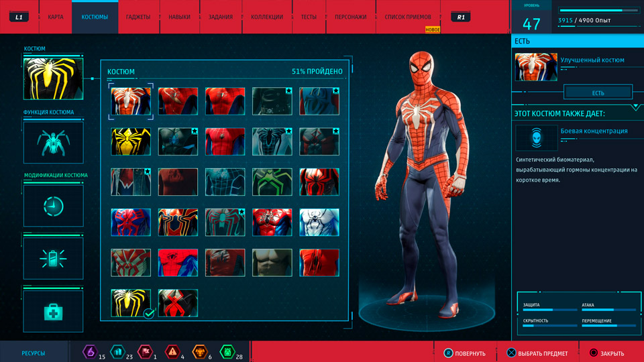
Task: Click the Ресурсы label
Action: pos(34,353)
